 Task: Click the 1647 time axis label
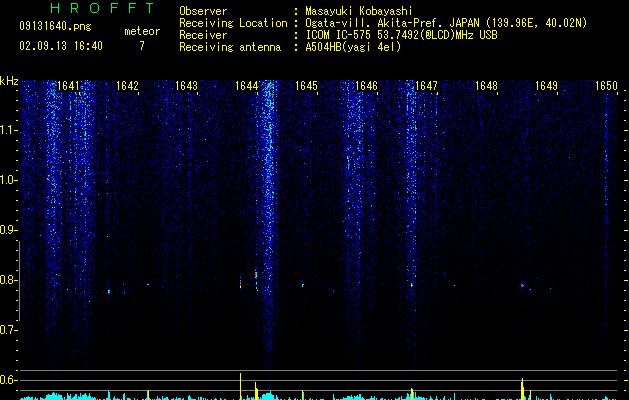pos(426,86)
